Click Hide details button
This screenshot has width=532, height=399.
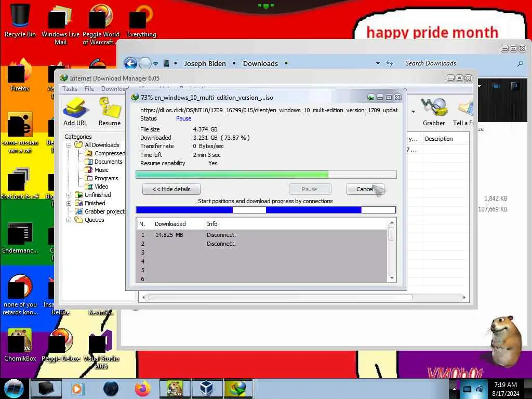pyautogui.click(x=171, y=189)
